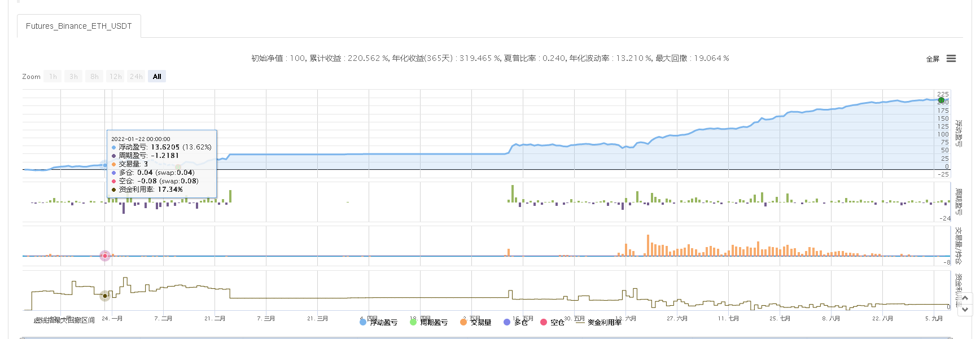Toggle the 空仓 series in the legend

[x=552, y=323]
